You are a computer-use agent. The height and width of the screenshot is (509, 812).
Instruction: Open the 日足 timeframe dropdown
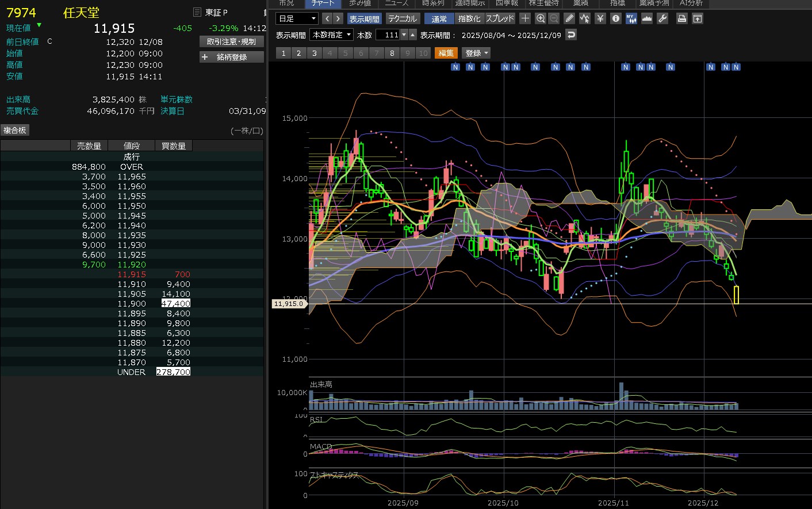[297, 18]
